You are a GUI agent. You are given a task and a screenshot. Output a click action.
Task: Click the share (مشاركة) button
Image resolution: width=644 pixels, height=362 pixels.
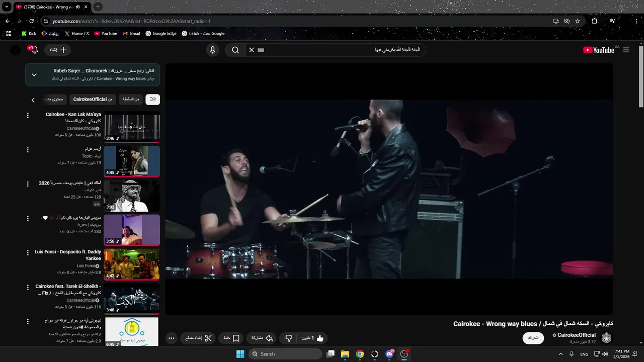tap(262, 338)
